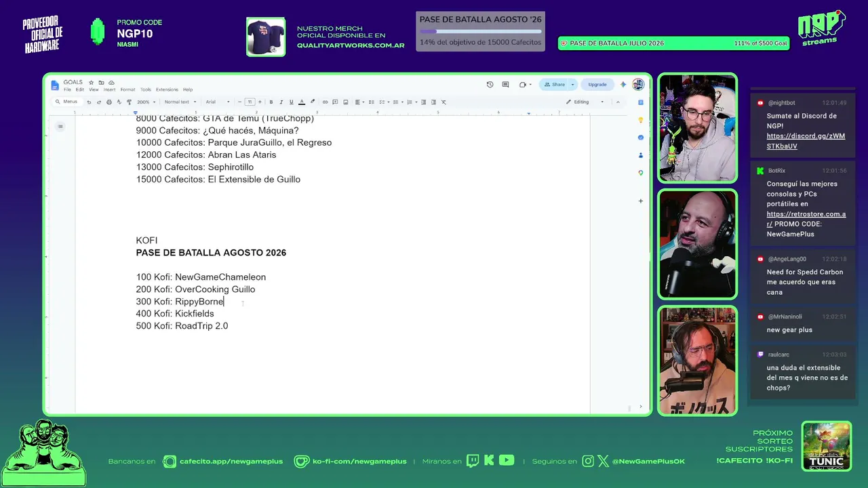Click the Share button
This screenshot has width=868, height=488.
coord(555,85)
